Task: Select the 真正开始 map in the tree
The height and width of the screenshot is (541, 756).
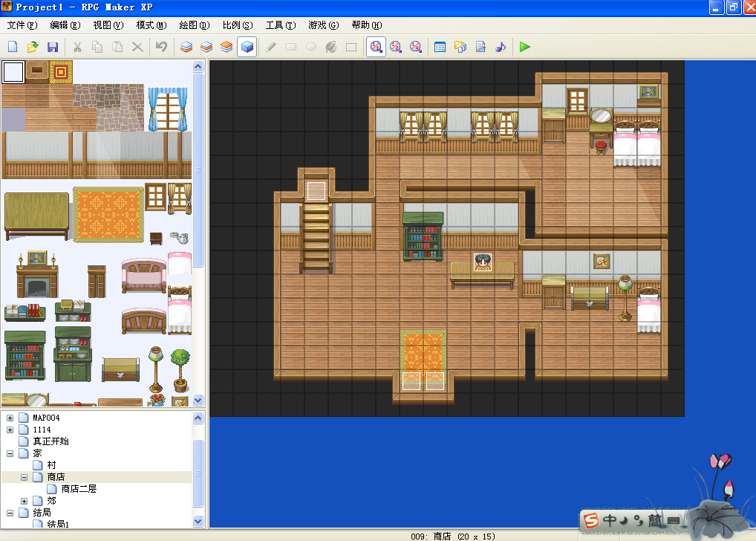Action: (x=50, y=441)
